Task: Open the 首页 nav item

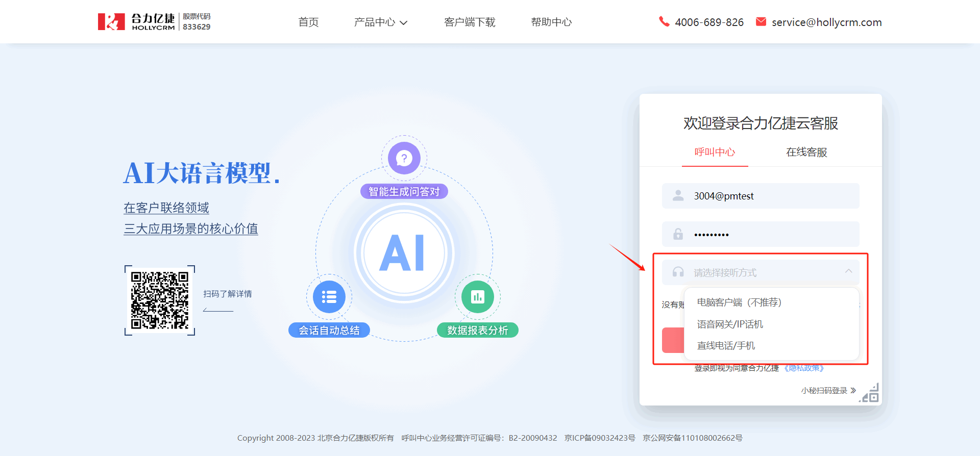Action: 308,22
